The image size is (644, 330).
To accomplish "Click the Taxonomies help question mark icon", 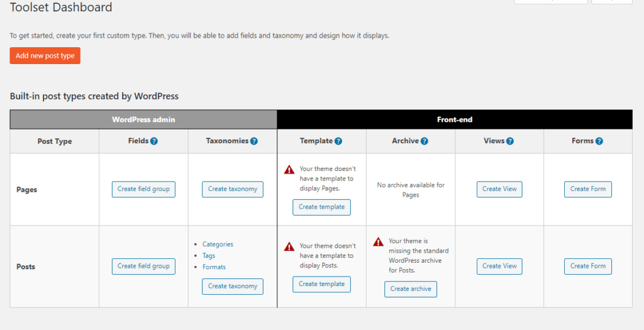I will [x=254, y=141].
